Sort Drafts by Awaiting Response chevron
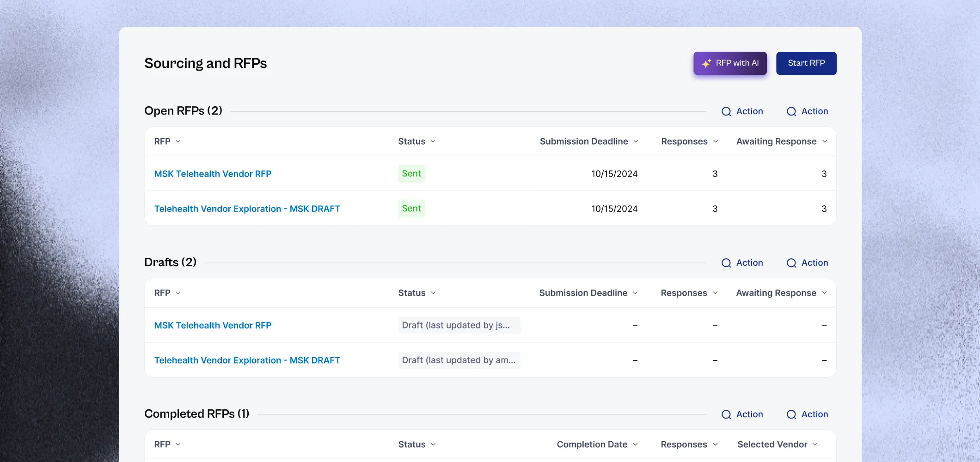The height and width of the screenshot is (462, 980). coord(824,293)
